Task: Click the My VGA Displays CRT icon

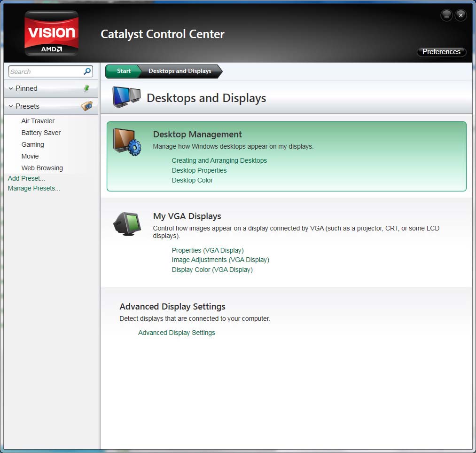Action: [x=127, y=224]
